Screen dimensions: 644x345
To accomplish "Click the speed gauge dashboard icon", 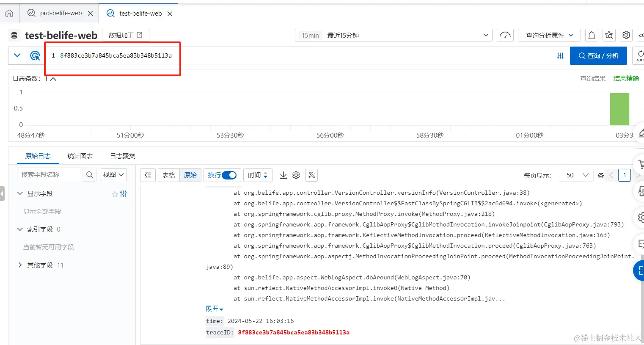I will click(505, 35).
